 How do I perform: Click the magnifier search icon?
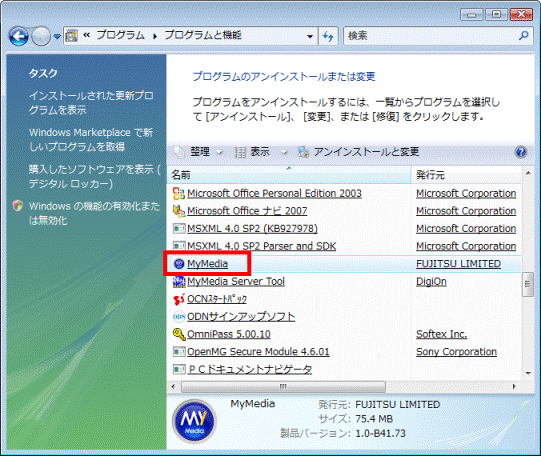(x=524, y=36)
